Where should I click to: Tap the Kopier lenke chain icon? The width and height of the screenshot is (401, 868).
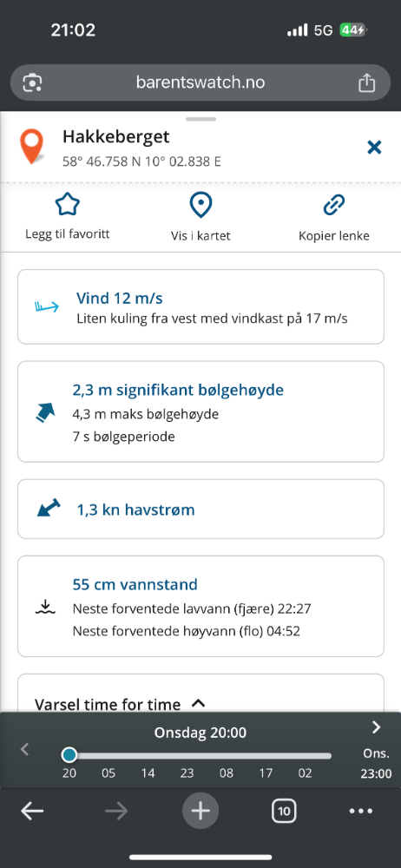click(334, 206)
